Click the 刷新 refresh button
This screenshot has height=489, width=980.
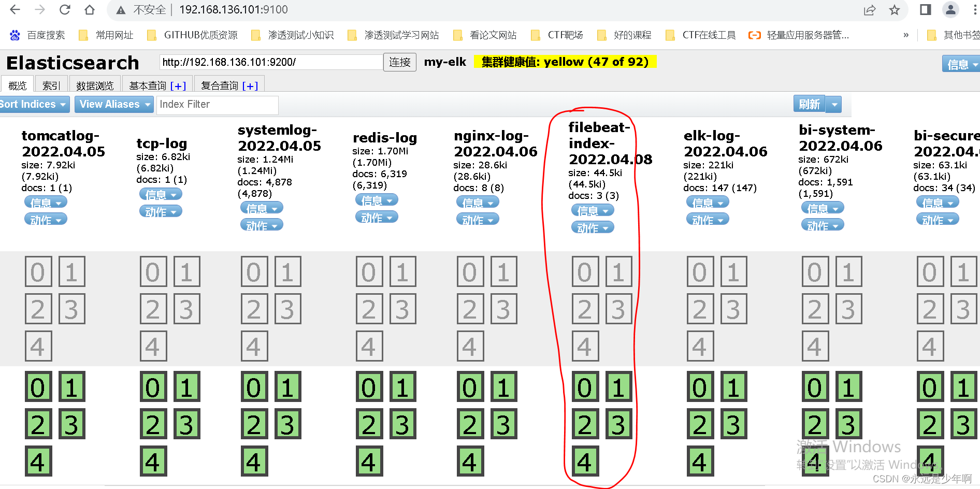tap(809, 104)
